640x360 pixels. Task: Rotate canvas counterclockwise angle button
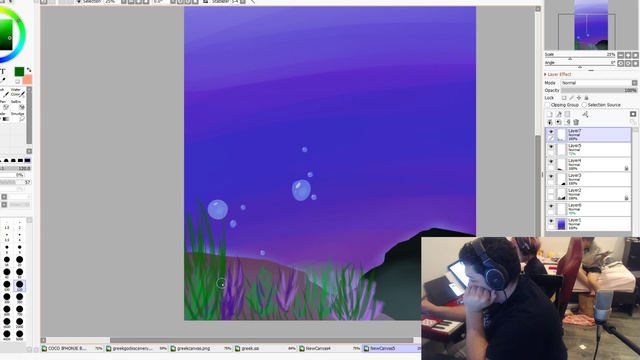coord(621,63)
